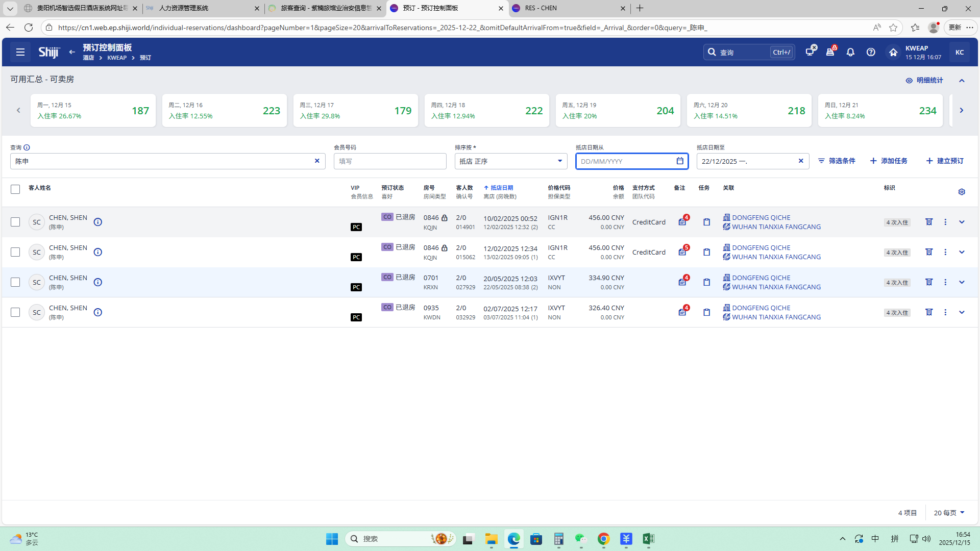This screenshot has width=980, height=551.
Task: Open the sort-by dropdown showing 抵店 正序
Action: pos(510,161)
